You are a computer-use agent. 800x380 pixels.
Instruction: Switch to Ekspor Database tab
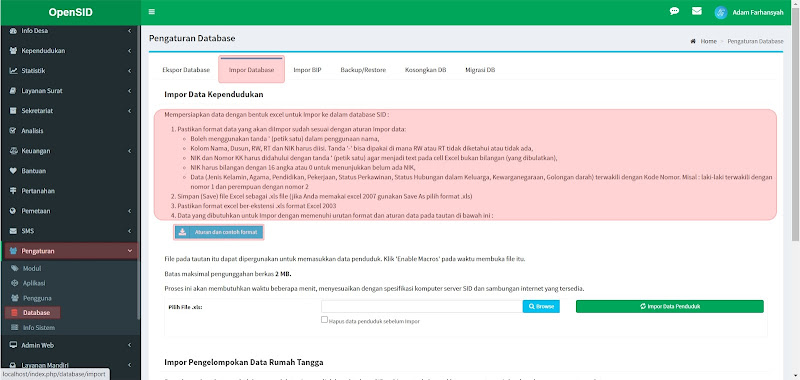point(186,70)
